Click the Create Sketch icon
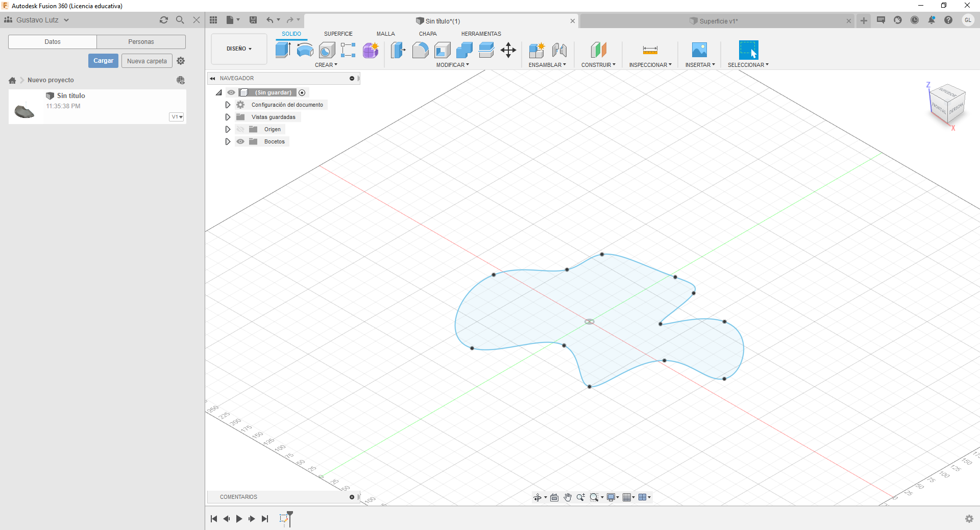The height and width of the screenshot is (530, 980). coord(348,50)
